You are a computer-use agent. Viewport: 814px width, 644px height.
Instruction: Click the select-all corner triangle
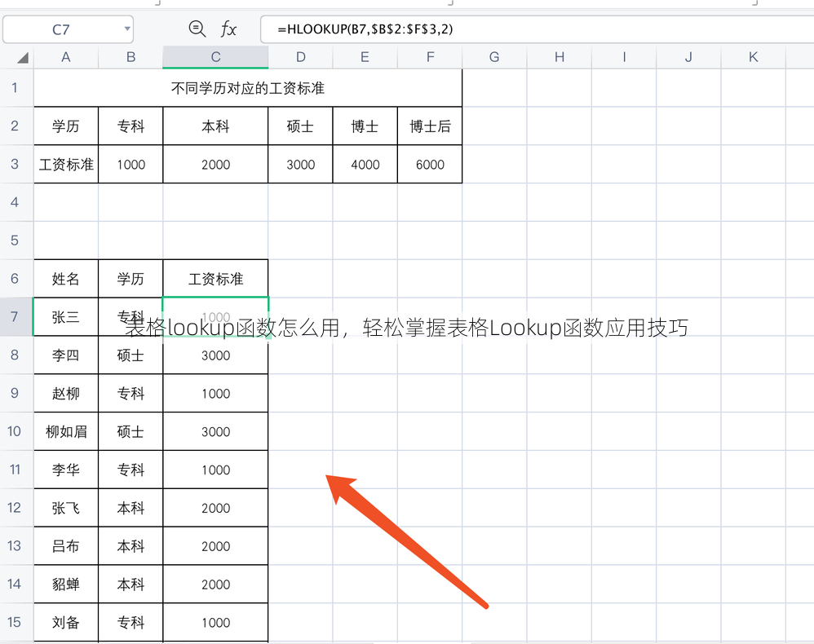click(x=22, y=57)
